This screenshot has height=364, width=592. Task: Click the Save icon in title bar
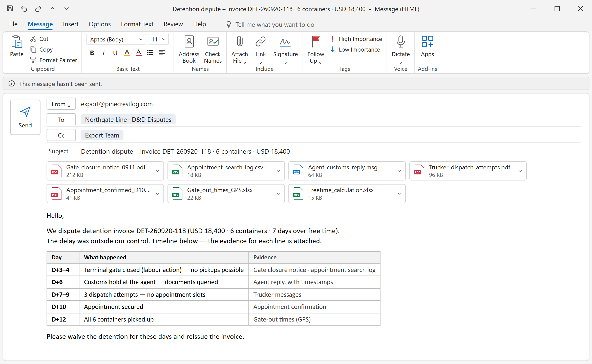(x=10, y=9)
